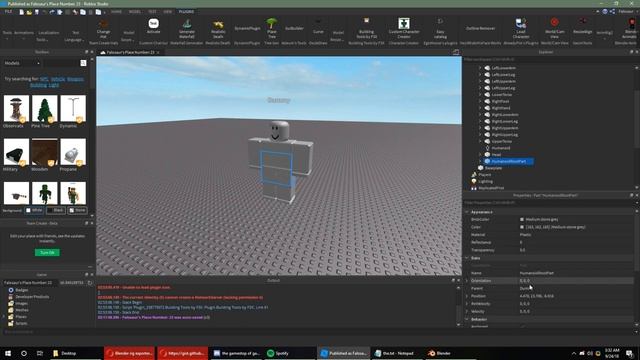Collapse the Appearance properties section
This screenshot has height=360, width=640.
pos(467,212)
